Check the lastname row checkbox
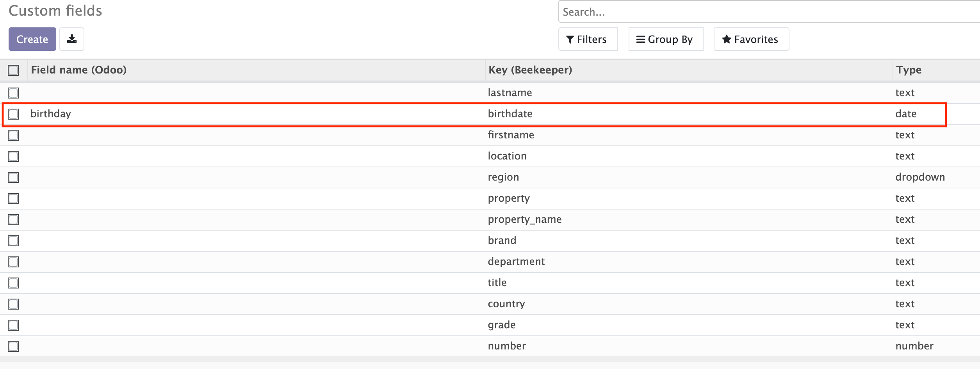 pos(13,93)
